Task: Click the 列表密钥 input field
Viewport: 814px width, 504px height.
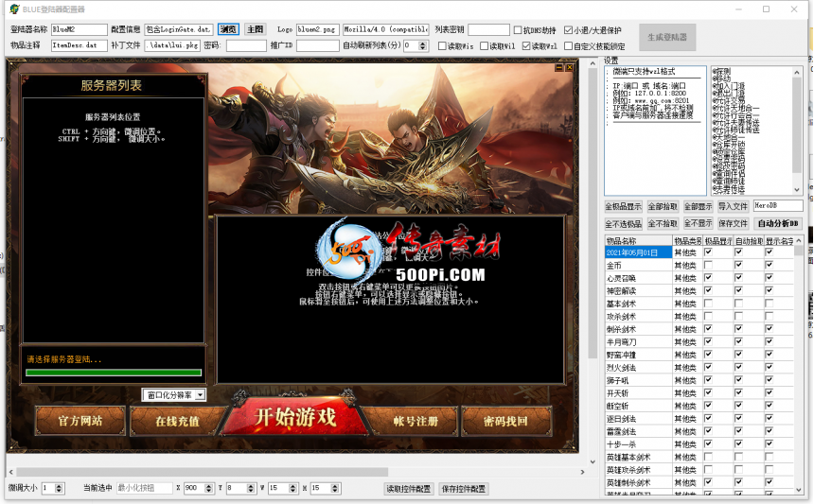Action: coord(488,29)
